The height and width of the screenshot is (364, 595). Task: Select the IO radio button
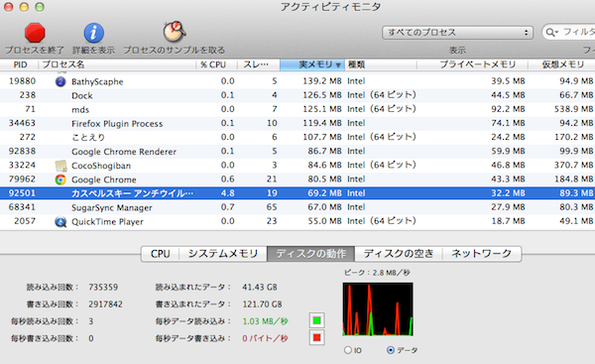pos(348,350)
